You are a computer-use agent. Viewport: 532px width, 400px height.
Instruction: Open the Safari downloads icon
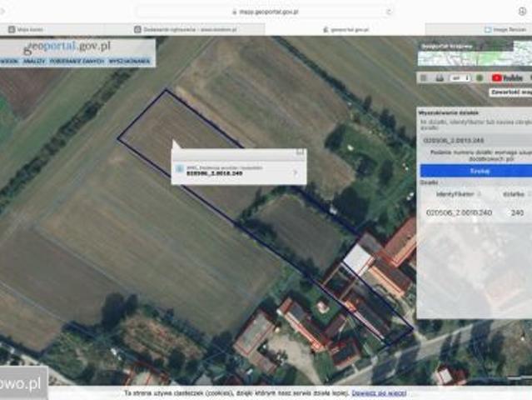click(x=523, y=11)
